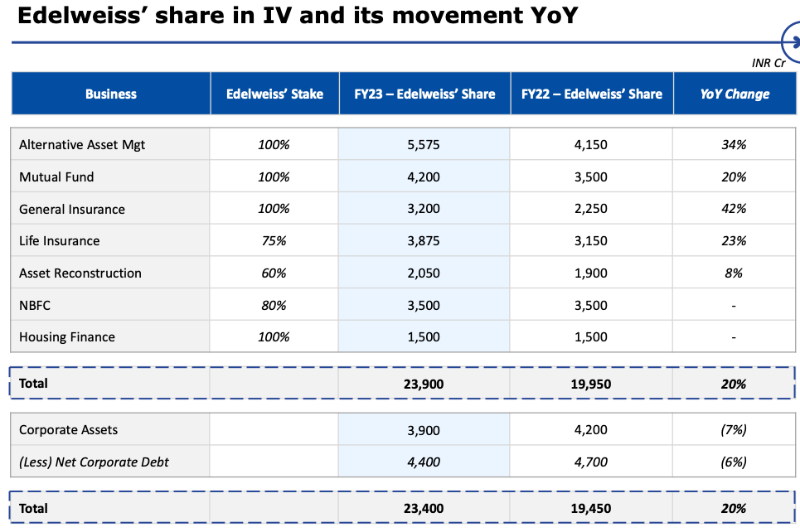Click the 2,250 General Insurance FY22 value
The width and height of the screenshot is (800, 532).
pyautogui.click(x=591, y=209)
